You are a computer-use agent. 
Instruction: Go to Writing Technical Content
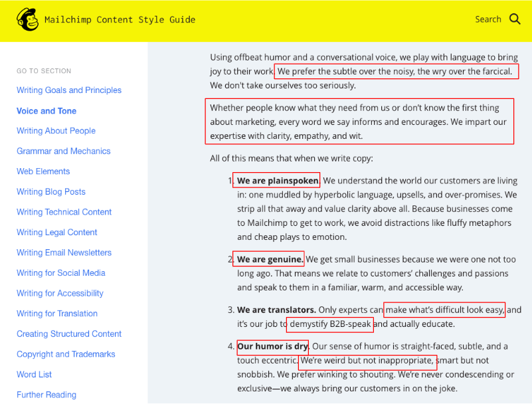point(64,212)
